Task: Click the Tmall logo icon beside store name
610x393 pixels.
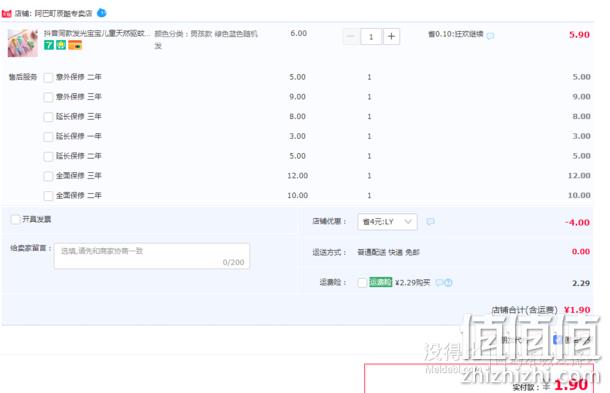Action: [7, 14]
